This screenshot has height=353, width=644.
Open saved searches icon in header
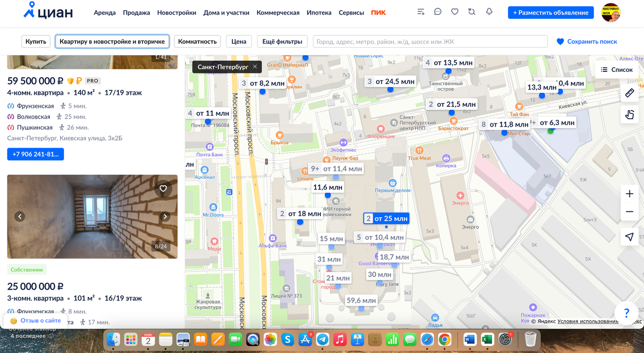click(472, 12)
